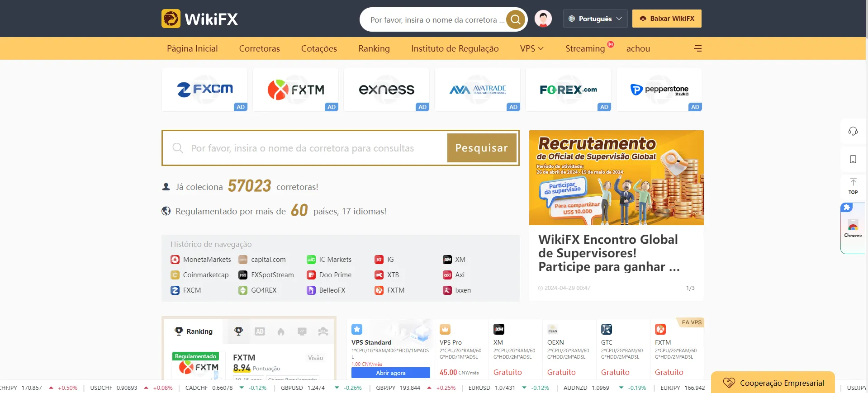Open capital.com from browsing history
The height and width of the screenshot is (393, 868).
coord(268,260)
